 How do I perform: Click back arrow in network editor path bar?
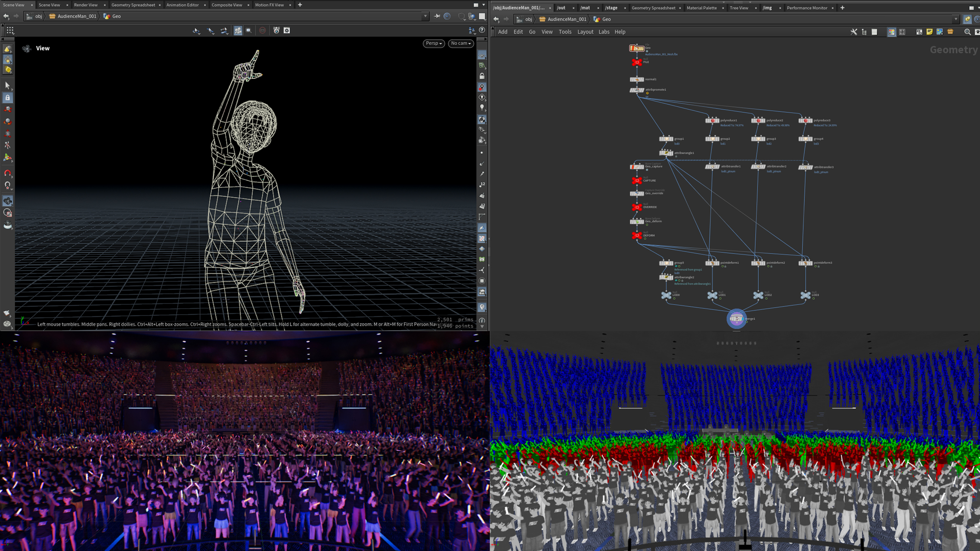tap(496, 19)
